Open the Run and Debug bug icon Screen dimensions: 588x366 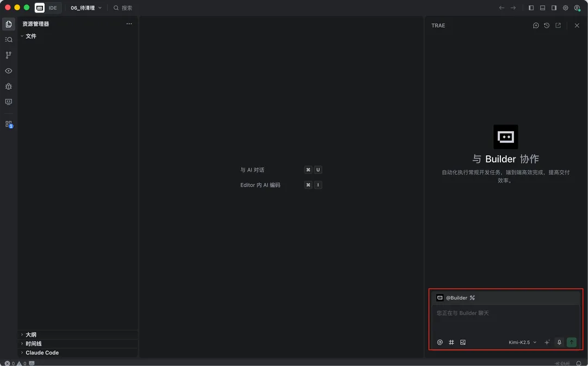[9, 86]
